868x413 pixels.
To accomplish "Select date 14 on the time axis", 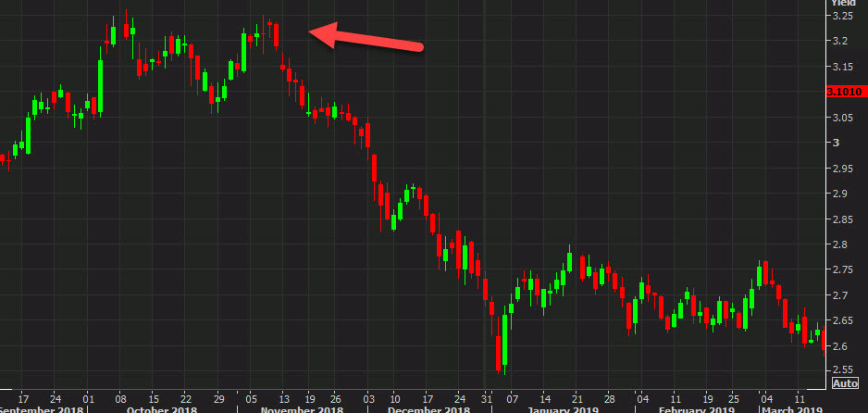I will [545, 398].
